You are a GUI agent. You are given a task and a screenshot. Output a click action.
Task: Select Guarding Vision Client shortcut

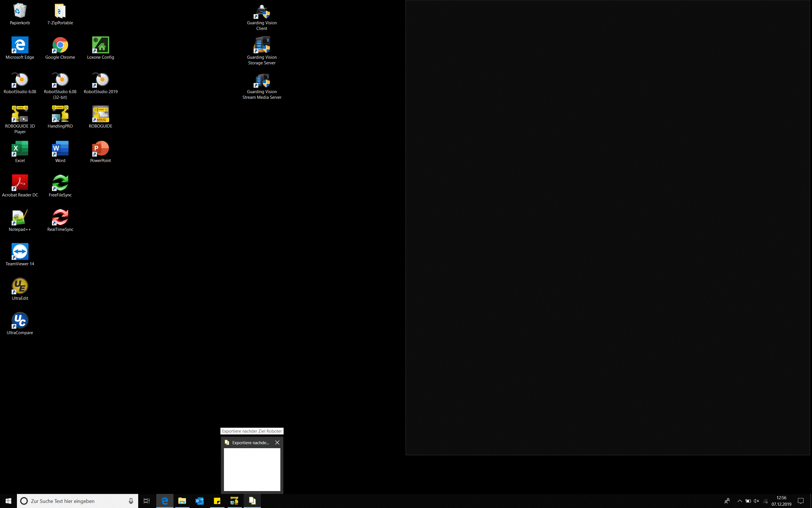pyautogui.click(x=262, y=17)
